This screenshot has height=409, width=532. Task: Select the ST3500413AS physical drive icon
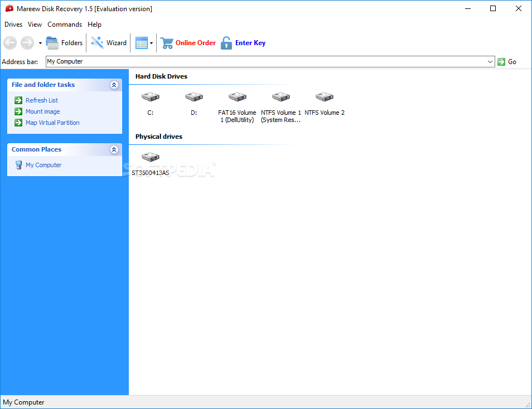coord(151,157)
